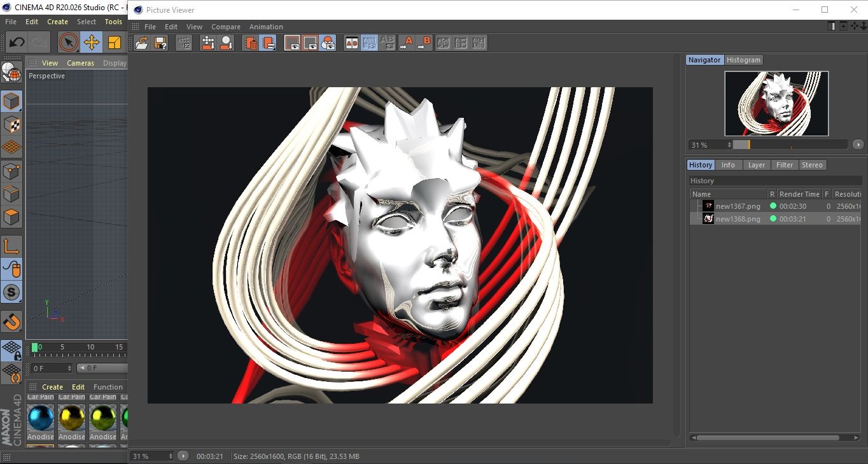
Task: Toggle the Fullscreen Mode eye icon
Action: [292, 43]
